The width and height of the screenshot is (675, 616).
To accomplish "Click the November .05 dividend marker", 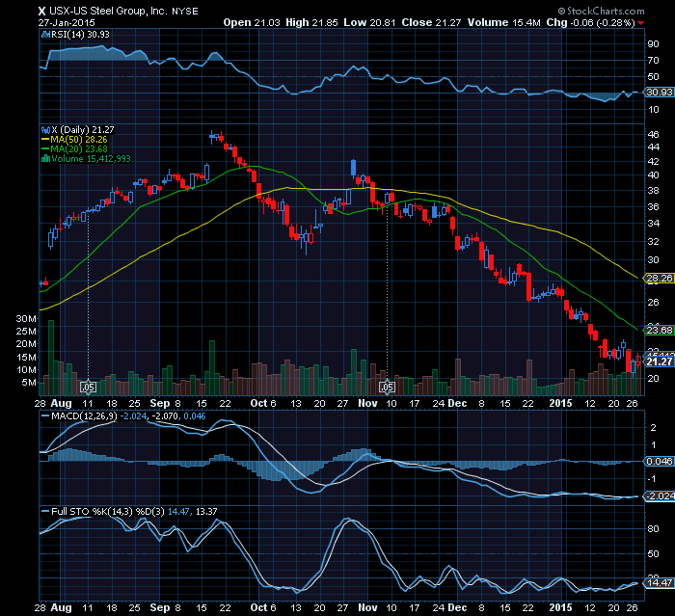I will pos(387,387).
